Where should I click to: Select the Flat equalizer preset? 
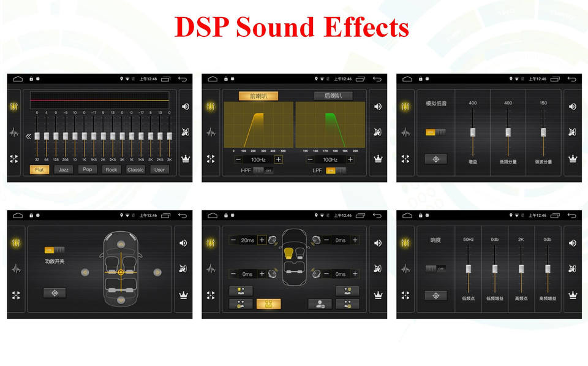(39, 170)
